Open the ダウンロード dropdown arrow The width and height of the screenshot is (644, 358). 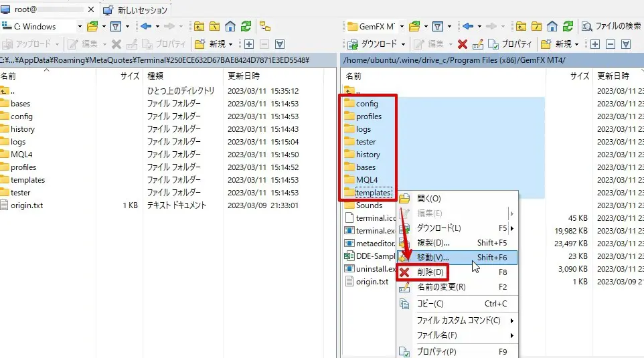pos(403,44)
